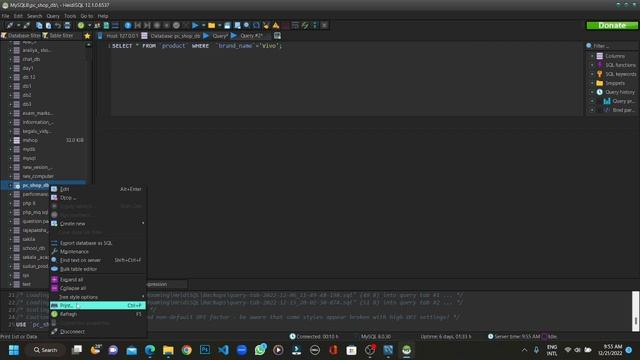Switch to the Host 127.0.0.1 tab

point(118,36)
